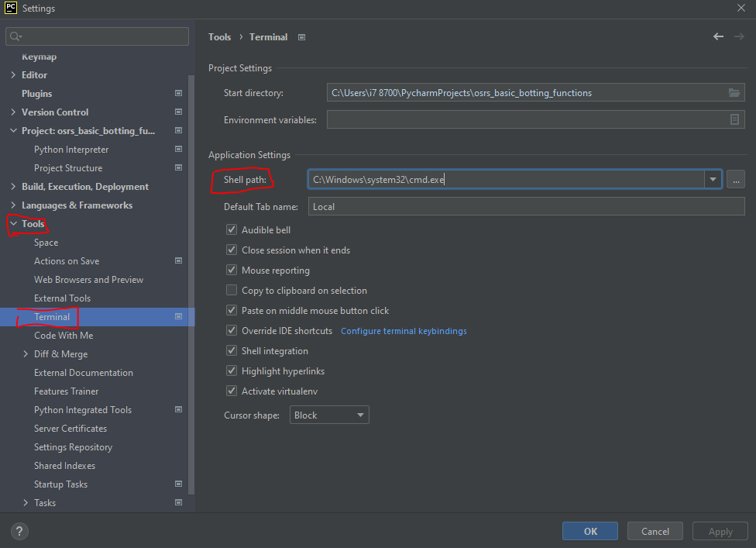Viewport: 756px width, 548px height.
Task: Open help with the question mark icon
Action: tap(19, 531)
